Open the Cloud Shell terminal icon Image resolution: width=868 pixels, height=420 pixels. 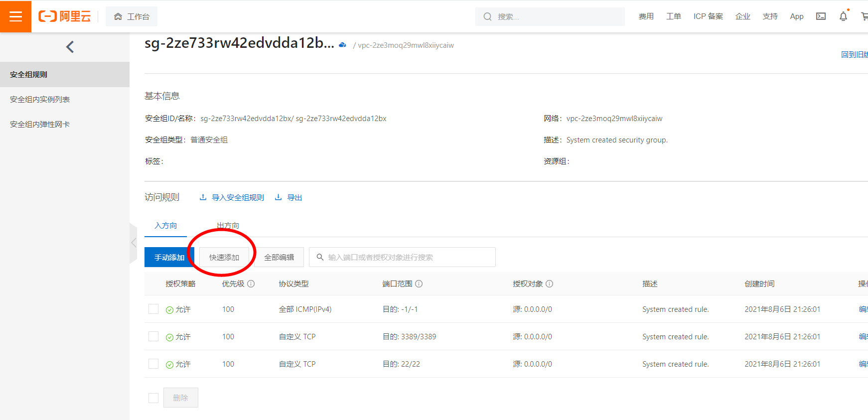pos(821,16)
